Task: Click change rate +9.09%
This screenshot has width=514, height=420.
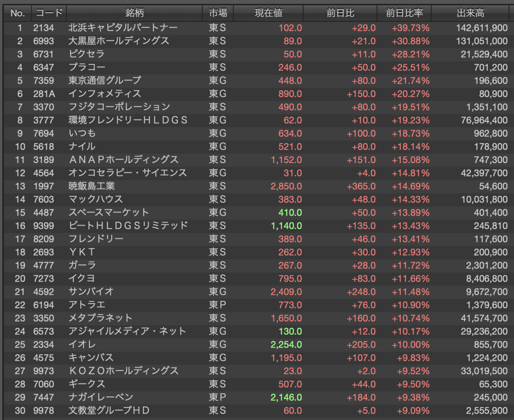Action: [x=412, y=410]
